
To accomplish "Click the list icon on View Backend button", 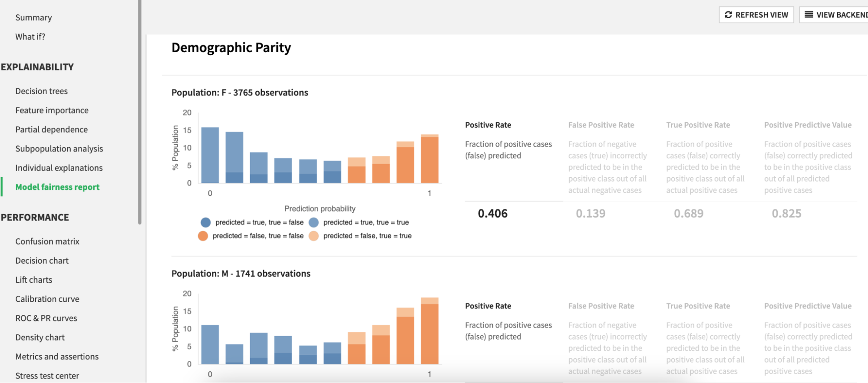I will [x=809, y=14].
